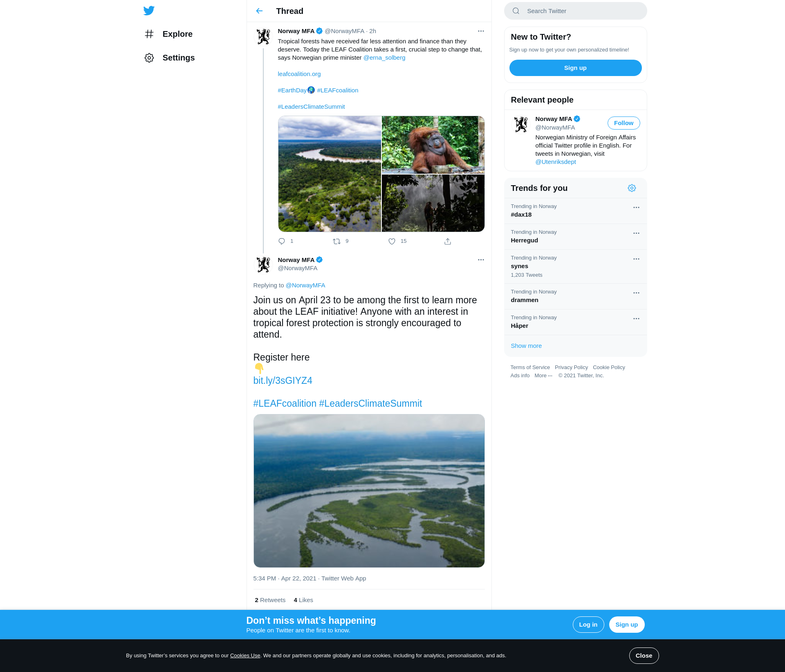Image resolution: width=785 pixels, height=672 pixels.
Task: Expand the More footer menu
Action: click(x=543, y=376)
